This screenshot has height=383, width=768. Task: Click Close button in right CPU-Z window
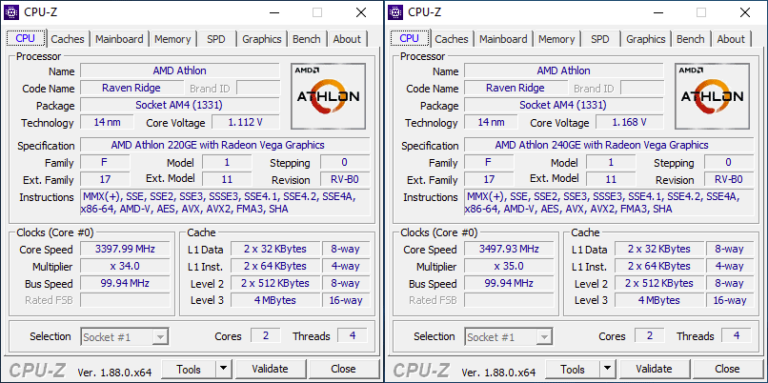727,368
